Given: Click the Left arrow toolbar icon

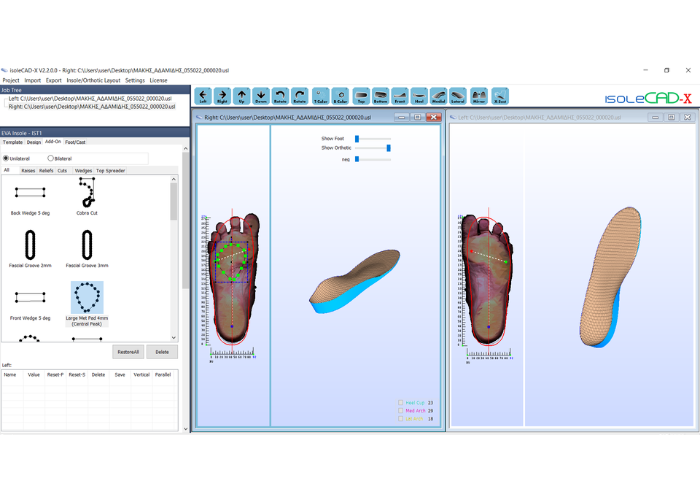Looking at the screenshot, I should [203, 96].
